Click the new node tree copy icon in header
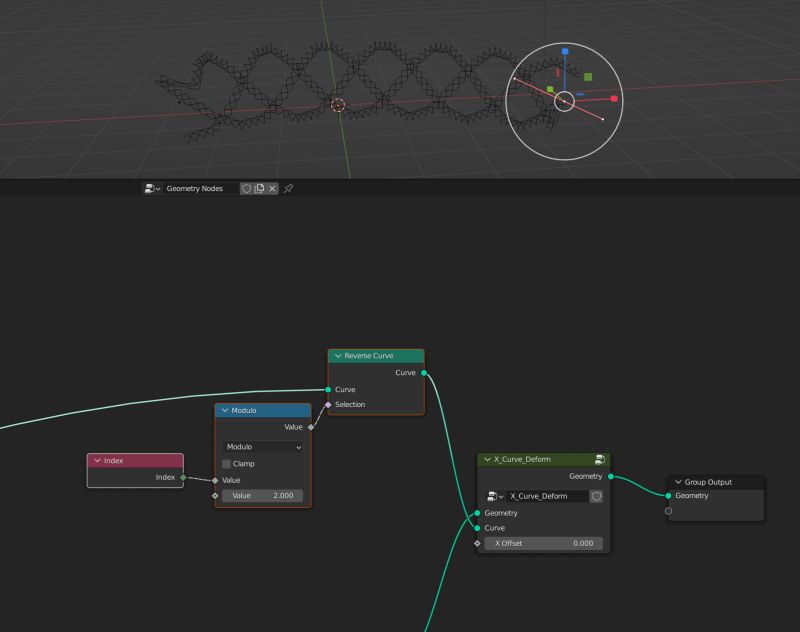The height and width of the screenshot is (632, 800). click(x=260, y=188)
